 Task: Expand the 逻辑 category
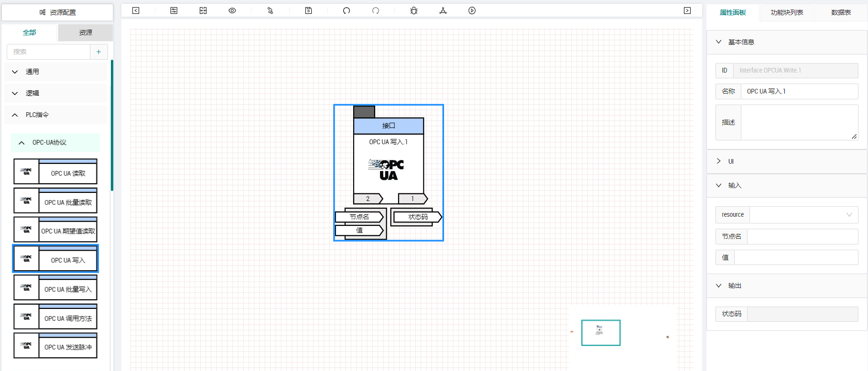pyautogui.click(x=55, y=93)
